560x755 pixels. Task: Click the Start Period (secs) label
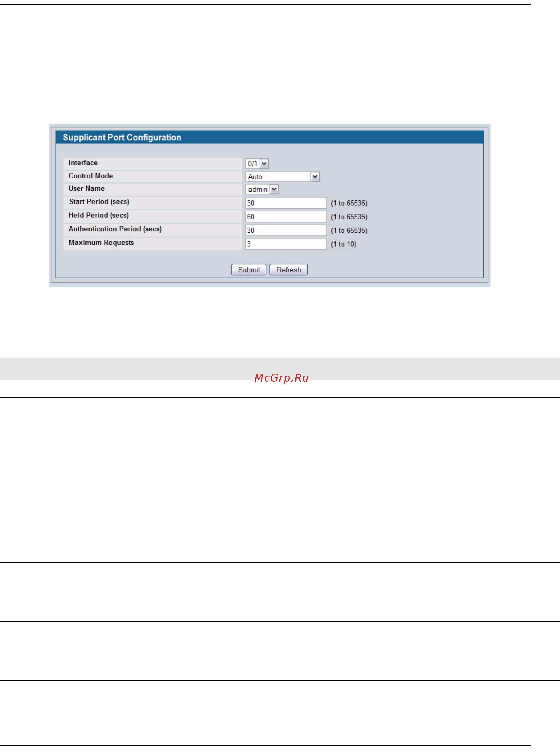pyautogui.click(x=99, y=202)
